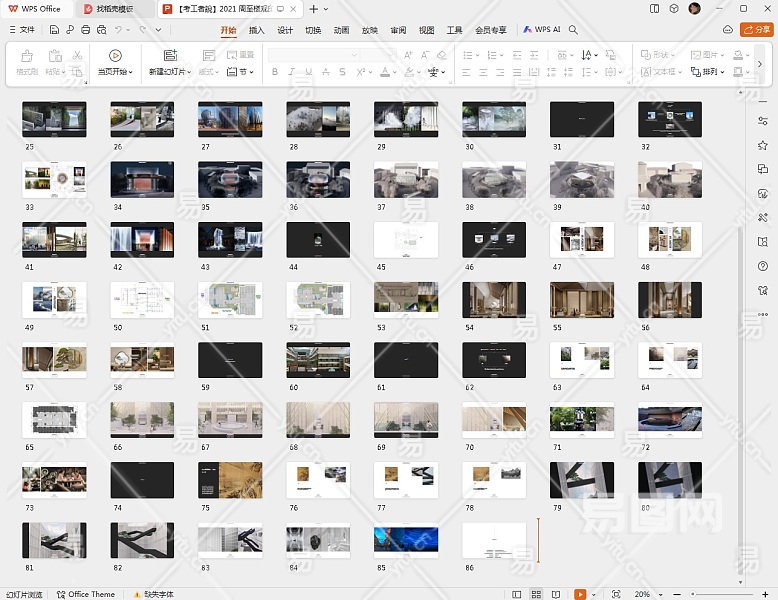
Task: Click the 当页开始 slideshow play icon
Action: point(115,56)
